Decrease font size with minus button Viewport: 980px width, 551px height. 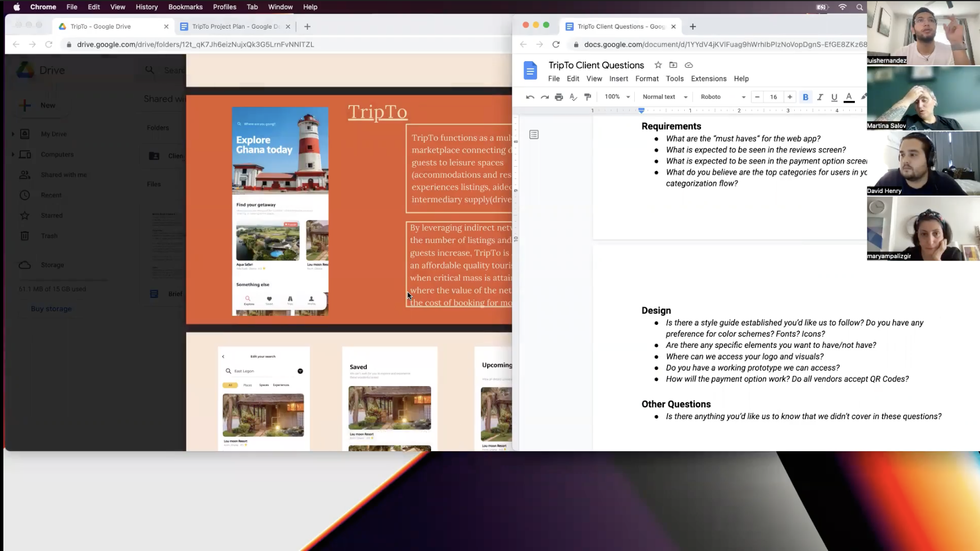point(757,97)
